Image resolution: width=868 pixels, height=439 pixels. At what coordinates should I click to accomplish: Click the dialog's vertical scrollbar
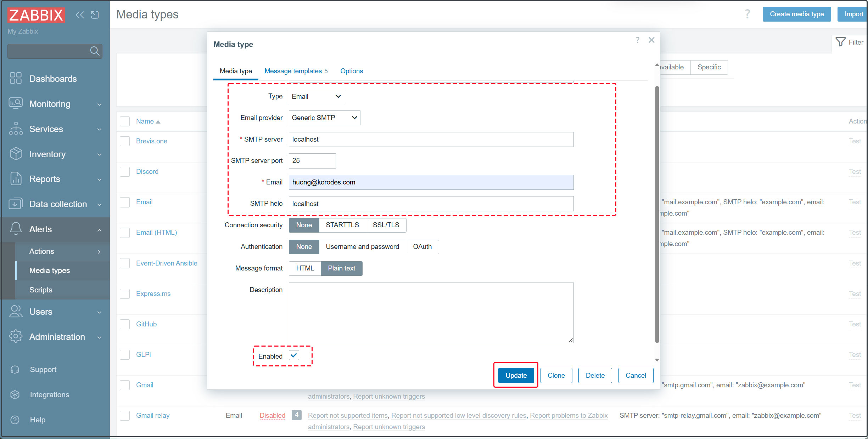pos(657,212)
